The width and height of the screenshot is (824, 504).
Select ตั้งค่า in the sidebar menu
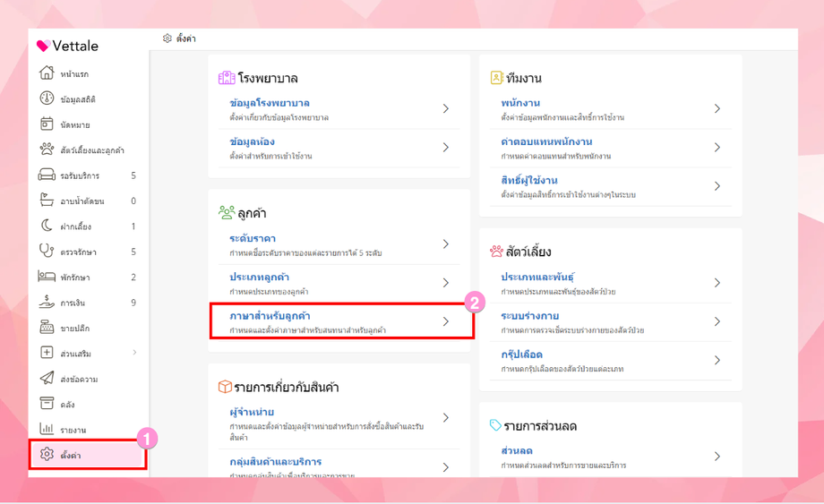tap(88, 455)
